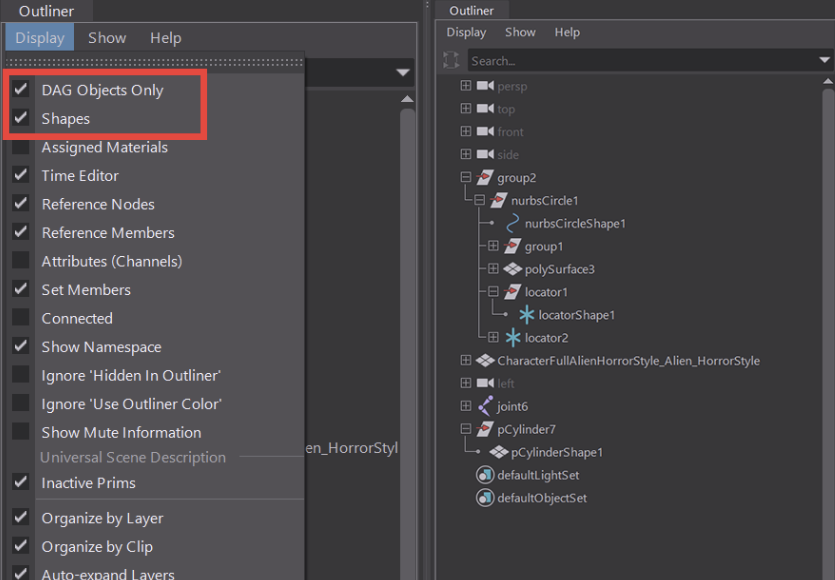Select the right Outliner tab
Screen dimensions: 835x580
pyautogui.click(x=472, y=10)
